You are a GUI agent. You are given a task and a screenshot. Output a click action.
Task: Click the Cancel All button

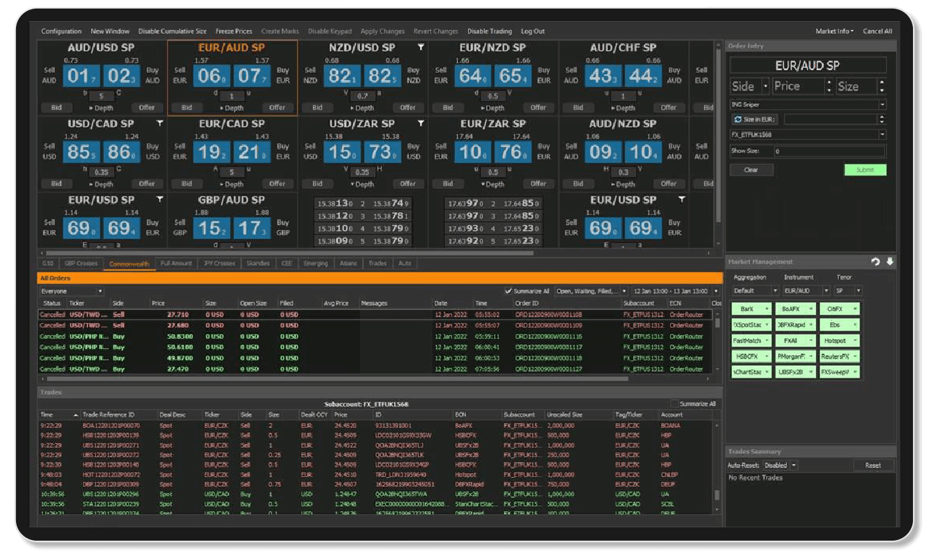877,31
